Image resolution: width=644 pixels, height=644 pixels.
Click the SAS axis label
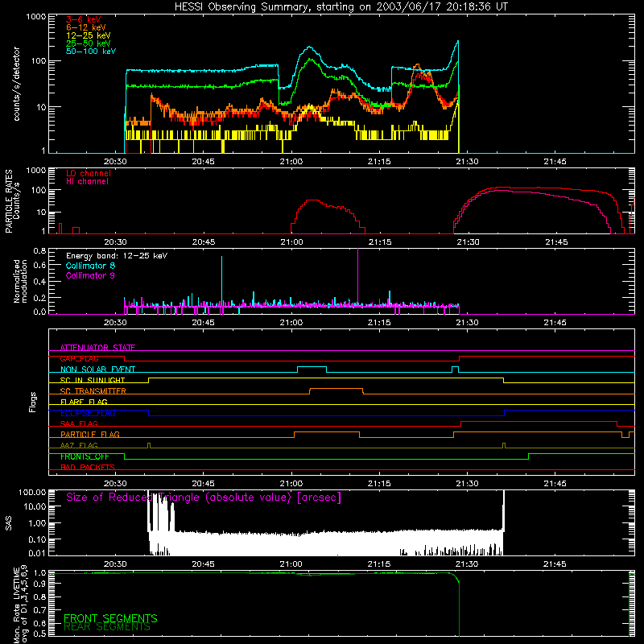[8, 523]
